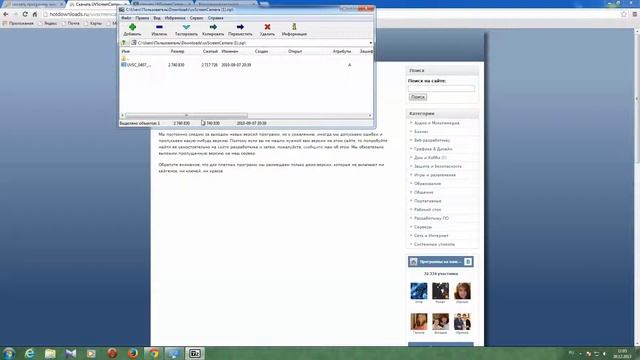Image resolution: width=640 pixels, height=360 pixels.
Task: Sort by Сжатый column header
Action: 210,51
